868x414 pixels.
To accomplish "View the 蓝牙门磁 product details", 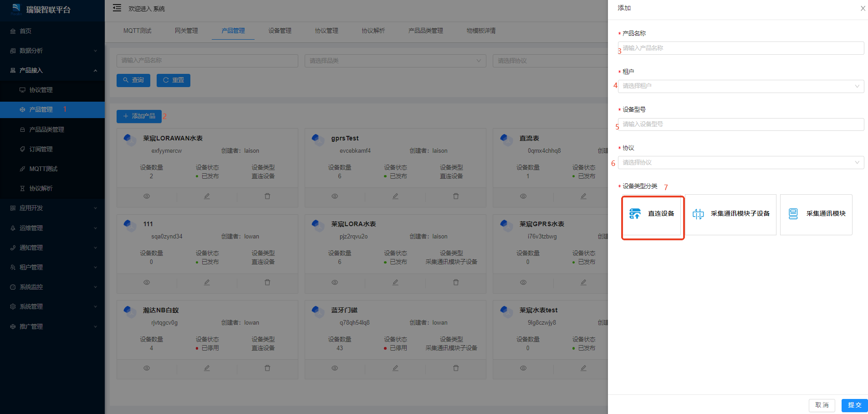I will (335, 368).
